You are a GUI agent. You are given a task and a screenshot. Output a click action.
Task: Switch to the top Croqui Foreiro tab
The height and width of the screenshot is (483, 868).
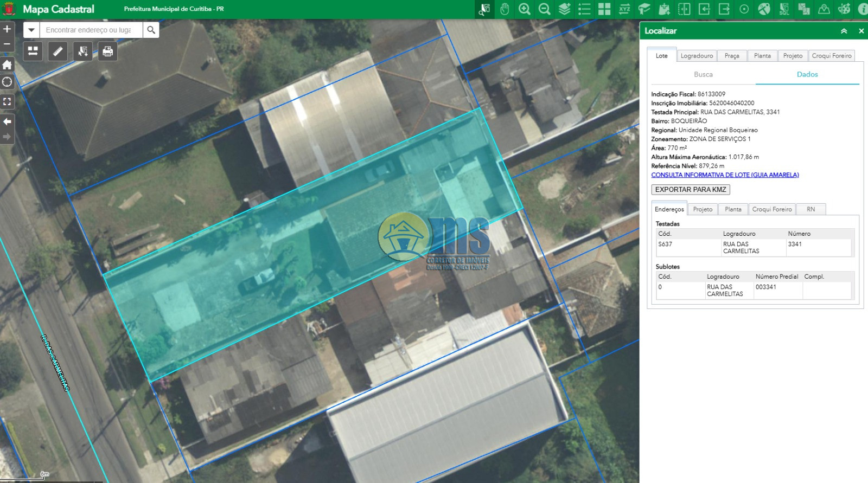pyautogui.click(x=832, y=56)
